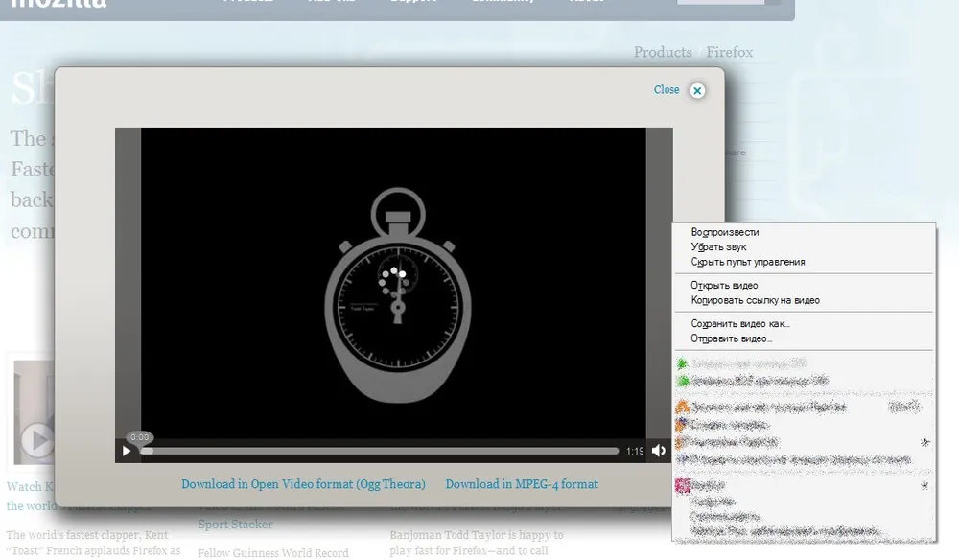Screen dimensions: 959x560
Task: Click the stopwatch loading spinner in video
Action: 394,281
